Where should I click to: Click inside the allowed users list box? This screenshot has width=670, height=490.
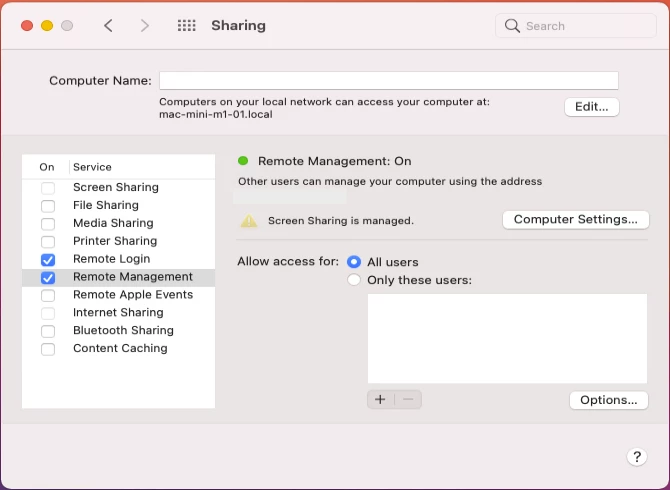[507, 338]
